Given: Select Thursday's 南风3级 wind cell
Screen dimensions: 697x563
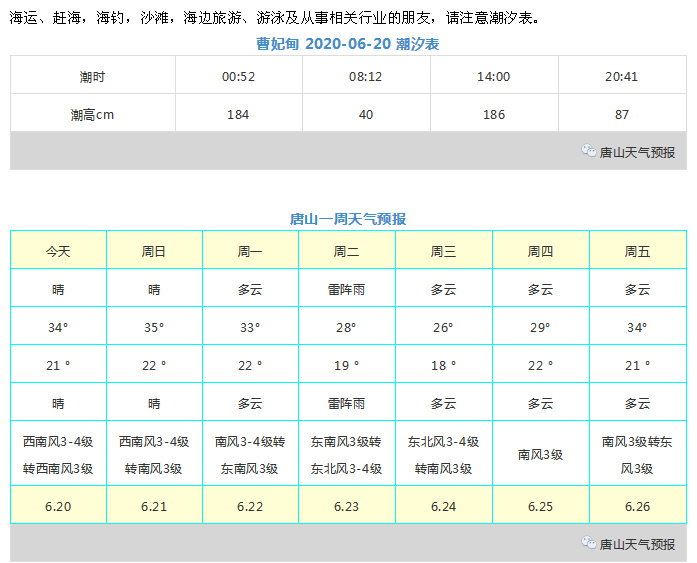Looking at the screenshot, I should 540,455.
